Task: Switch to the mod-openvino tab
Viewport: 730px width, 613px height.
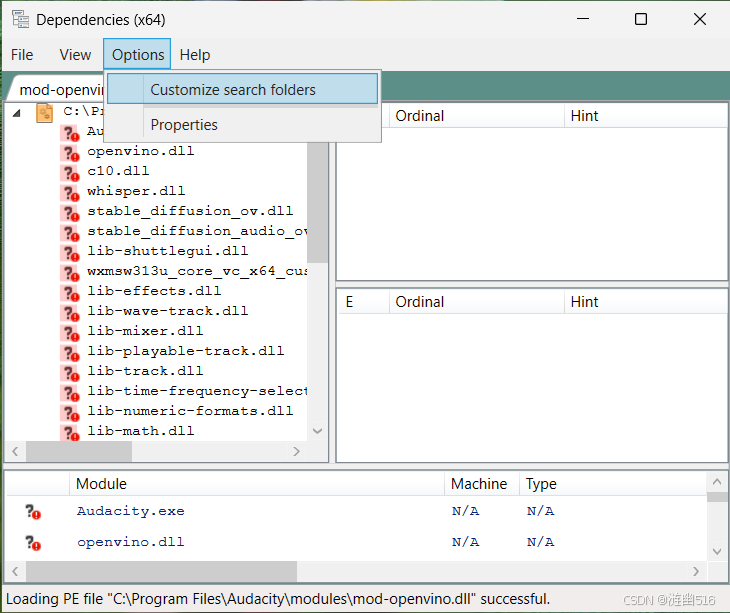Action: pyautogui.click(x=58, y=89)
